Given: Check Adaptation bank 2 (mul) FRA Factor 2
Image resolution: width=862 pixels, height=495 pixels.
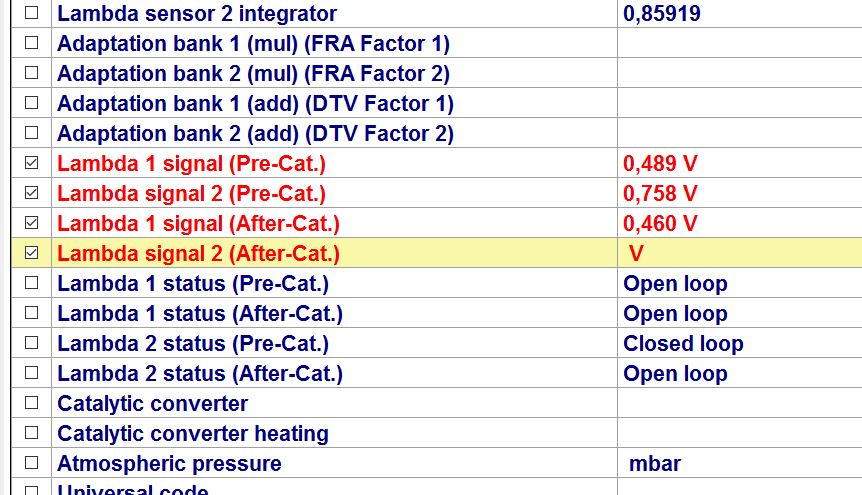Looking at the screenshot, I should [x=32, y=73].
